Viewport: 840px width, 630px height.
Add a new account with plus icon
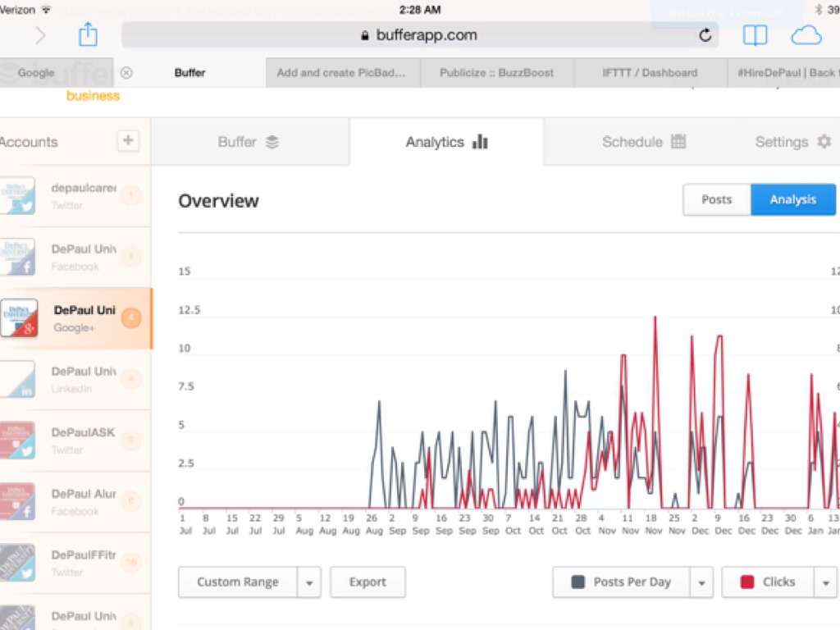[128, 140]
